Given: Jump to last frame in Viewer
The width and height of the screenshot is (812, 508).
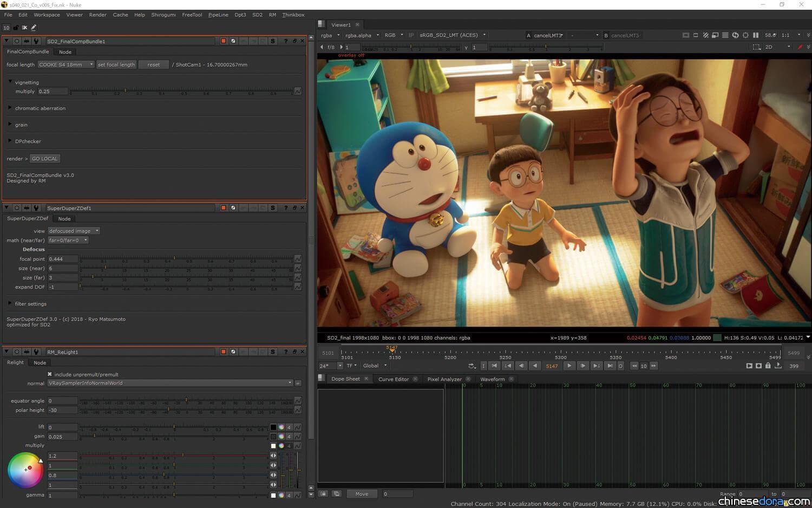Looking at the screenshot, I should [x=610, y=366].
